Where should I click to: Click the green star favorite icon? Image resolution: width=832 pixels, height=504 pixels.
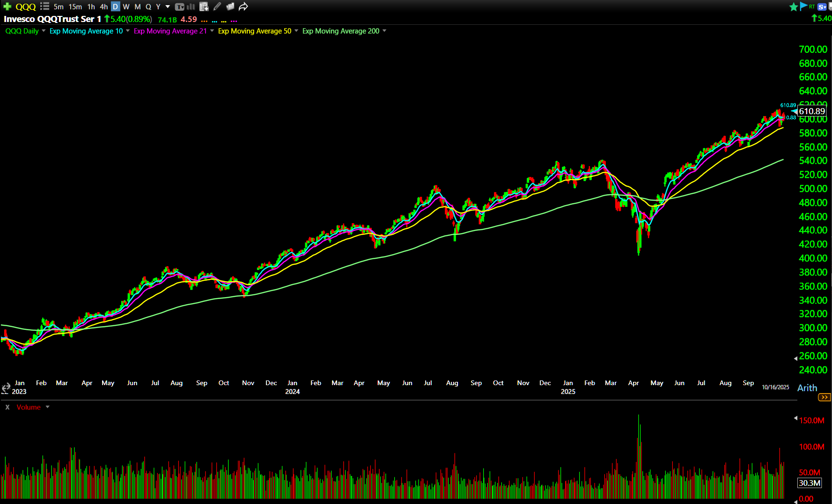click(x=793, y=7)
